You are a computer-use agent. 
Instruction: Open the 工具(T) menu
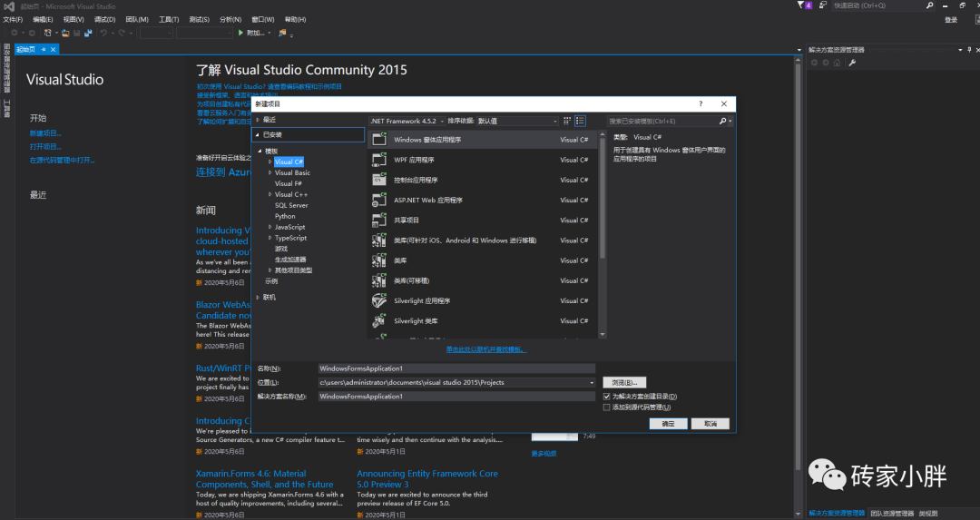coord(168,19)
